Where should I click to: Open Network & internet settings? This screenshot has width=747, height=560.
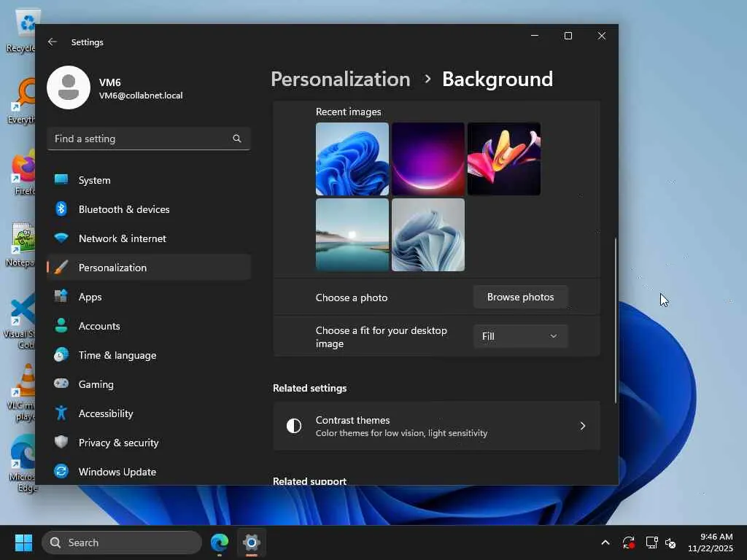122,238
